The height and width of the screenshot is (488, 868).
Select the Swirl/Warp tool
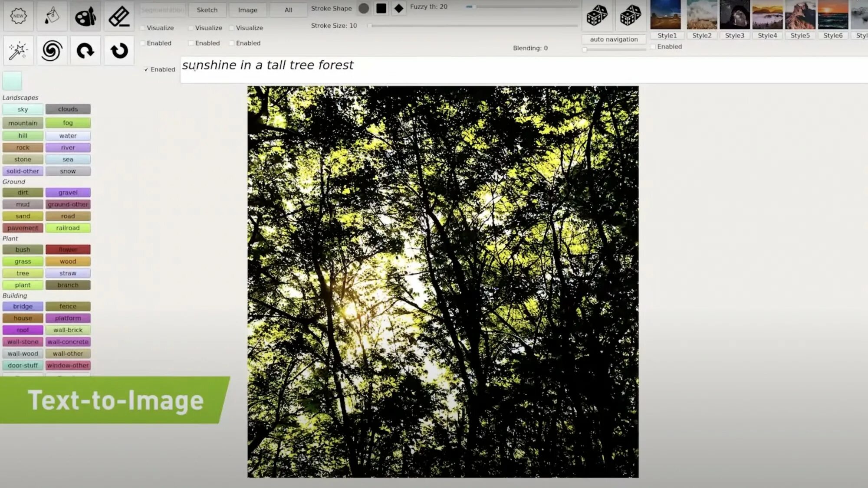click(x=51, y=49)
